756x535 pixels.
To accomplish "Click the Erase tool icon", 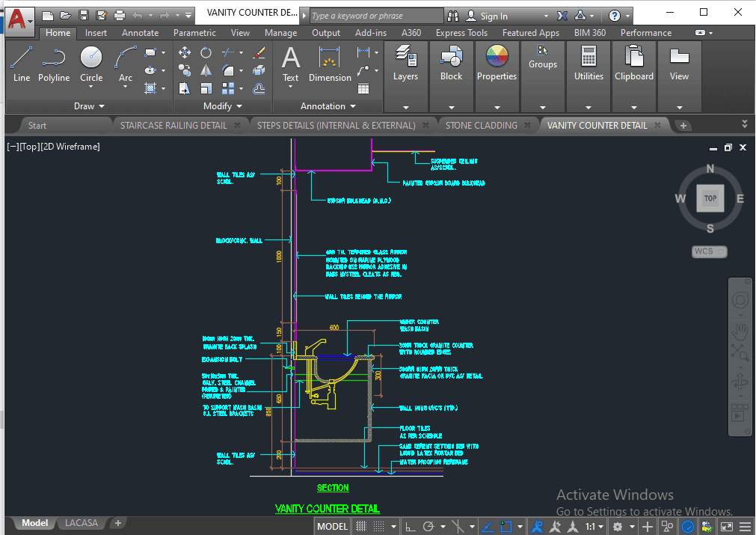I will [x=259, y=52].
